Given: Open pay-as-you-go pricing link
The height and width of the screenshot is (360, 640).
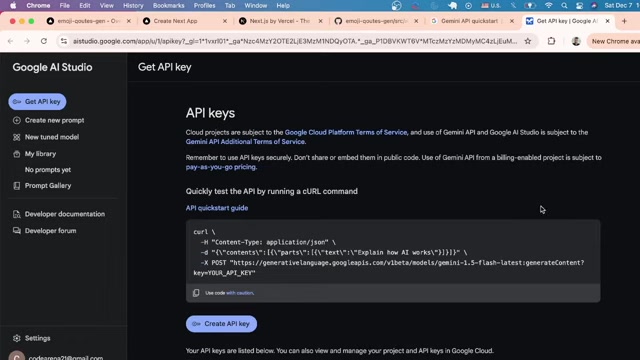Looking at the screenshot, I should point(221,167).
